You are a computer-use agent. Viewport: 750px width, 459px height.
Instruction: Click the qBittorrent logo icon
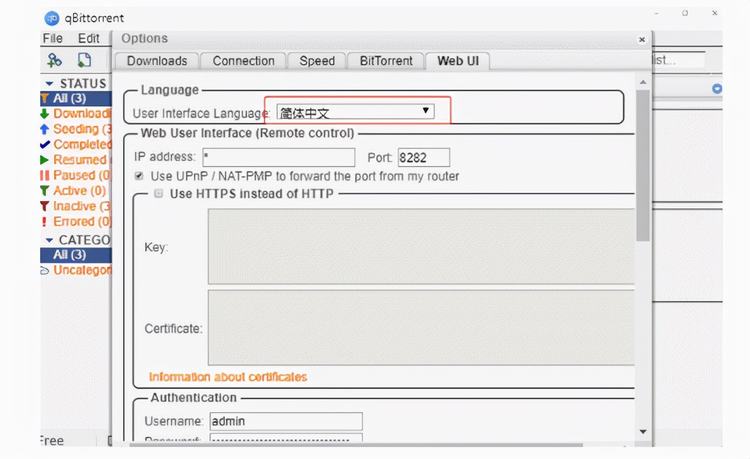[52, 18]
